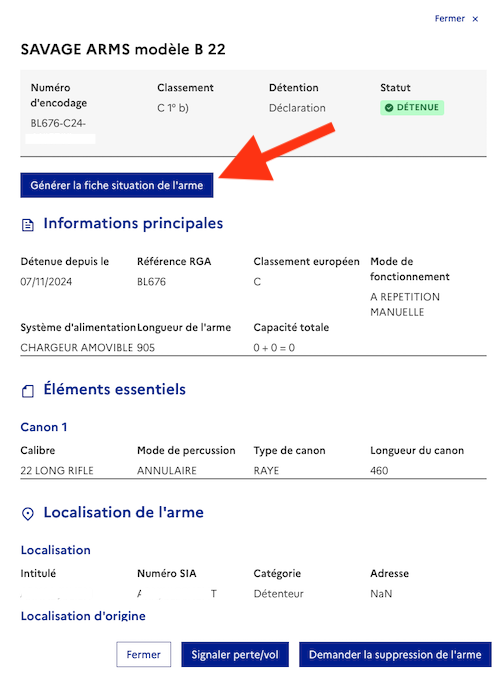Viewport: 500px width, 676px height.
Task: Click the document icon beside Informations principales
Action: 28,225
